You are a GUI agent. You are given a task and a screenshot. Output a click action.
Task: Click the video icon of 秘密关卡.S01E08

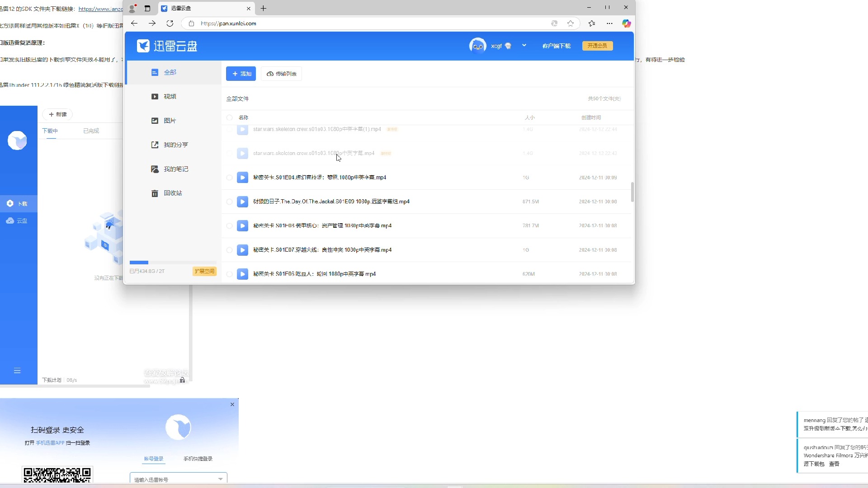pyautogui.click(x=242, y=225)
